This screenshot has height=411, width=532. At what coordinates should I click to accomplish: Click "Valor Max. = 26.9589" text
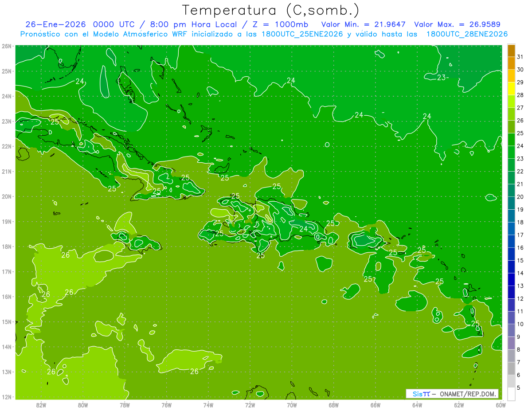[458, 24]
